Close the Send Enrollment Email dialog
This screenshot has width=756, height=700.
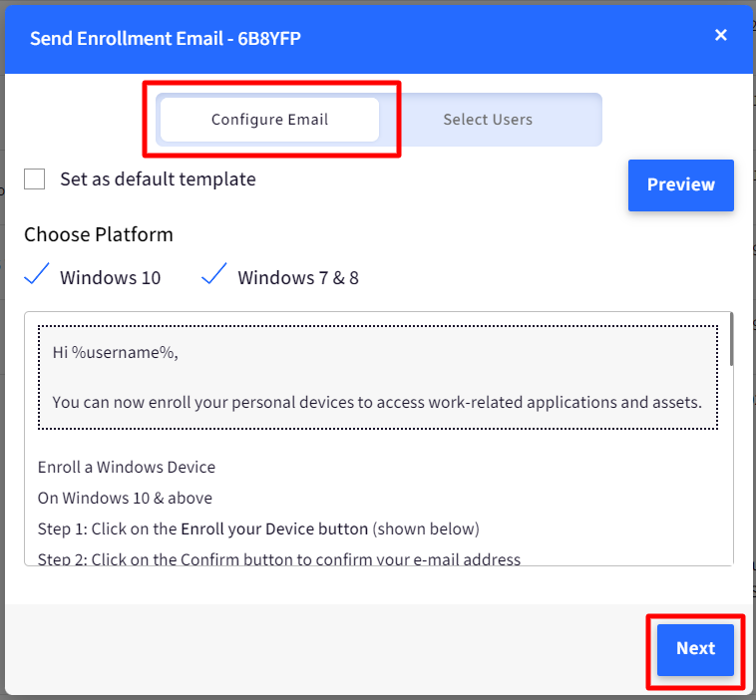tap(720, 35)
